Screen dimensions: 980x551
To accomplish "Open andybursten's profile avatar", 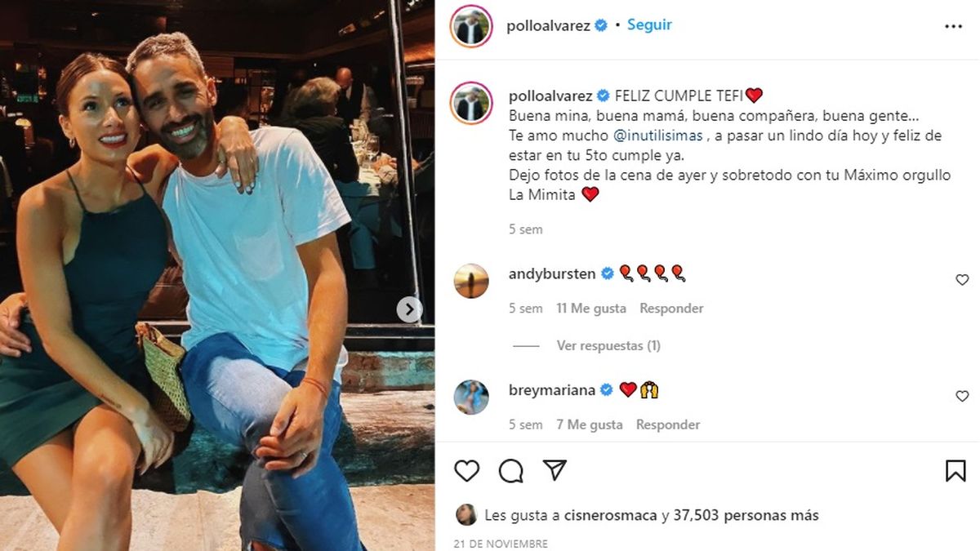I will pos(471,281).
